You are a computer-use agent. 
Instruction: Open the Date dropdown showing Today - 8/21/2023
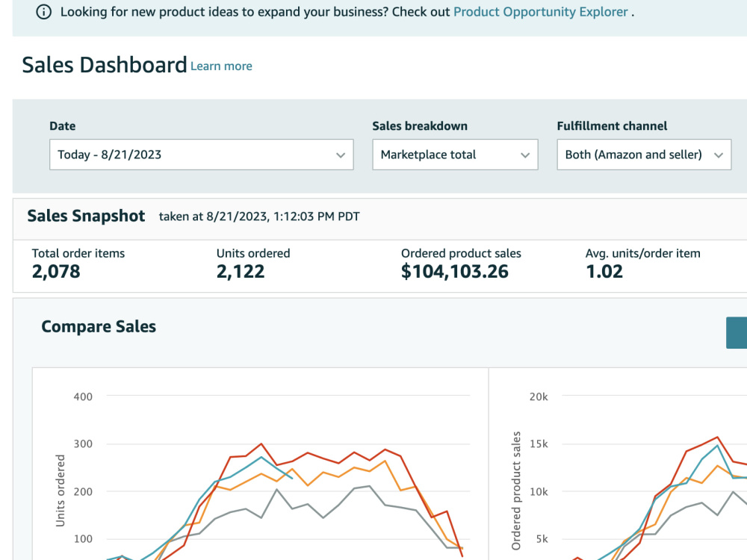click(x=202, y=155)
